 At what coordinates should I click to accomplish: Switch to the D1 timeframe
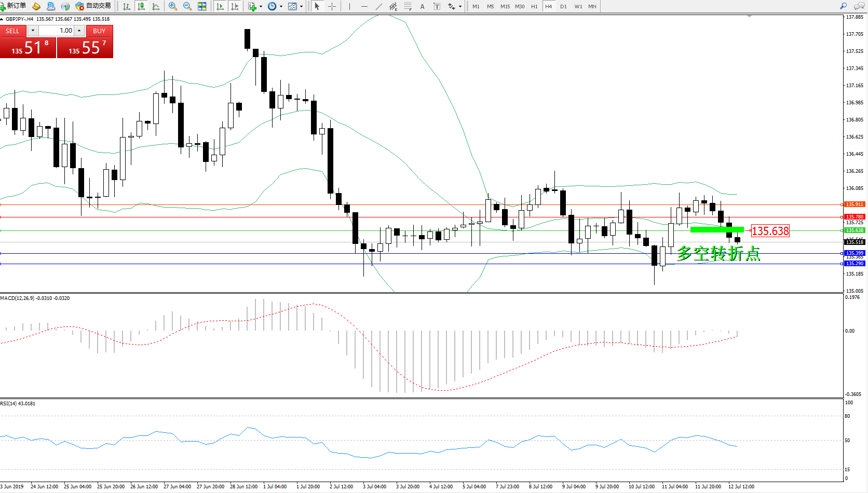point(563,6)
